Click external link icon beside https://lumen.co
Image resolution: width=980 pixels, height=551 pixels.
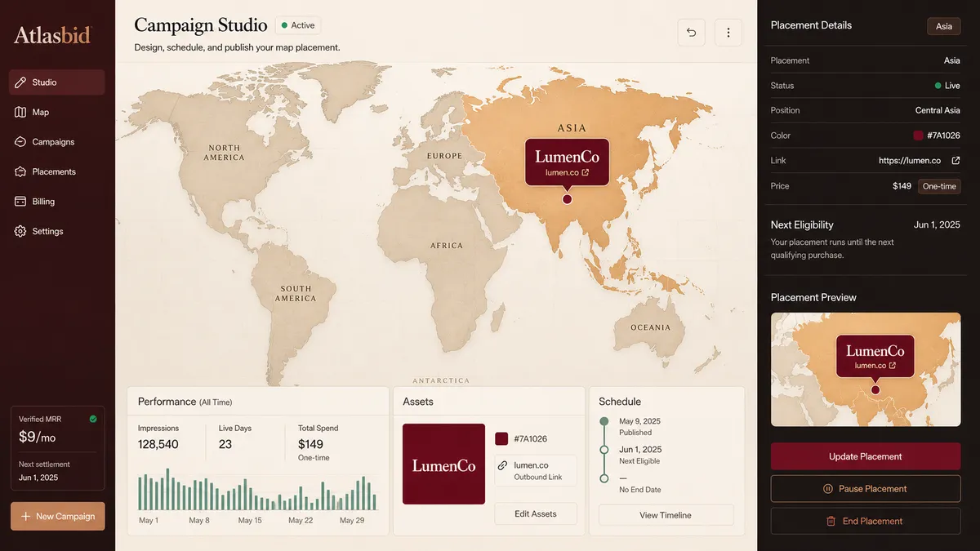pyautogui.click(x=955, y=161)
